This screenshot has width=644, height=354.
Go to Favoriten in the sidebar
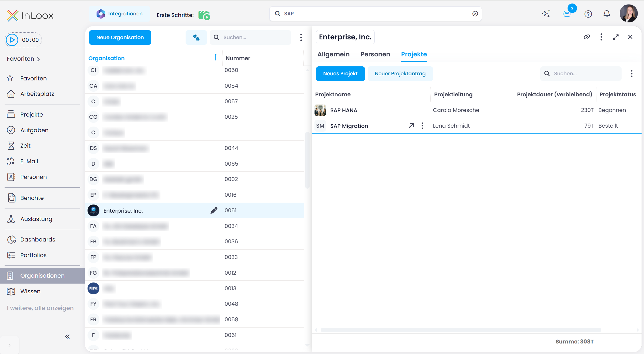coord(33,78)
